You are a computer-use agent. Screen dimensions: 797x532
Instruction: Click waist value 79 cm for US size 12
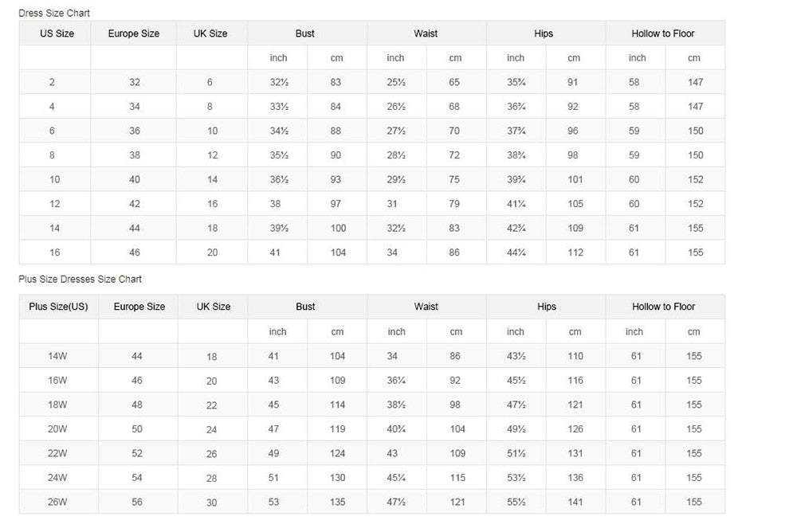(454, 204)
